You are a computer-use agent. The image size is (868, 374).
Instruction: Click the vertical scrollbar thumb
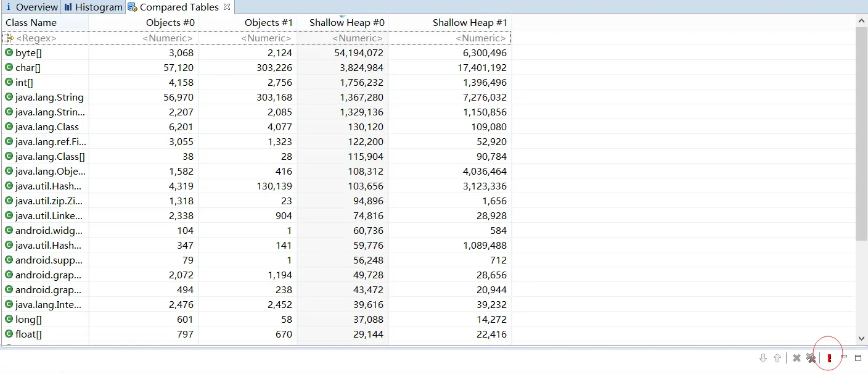[862, 134]
